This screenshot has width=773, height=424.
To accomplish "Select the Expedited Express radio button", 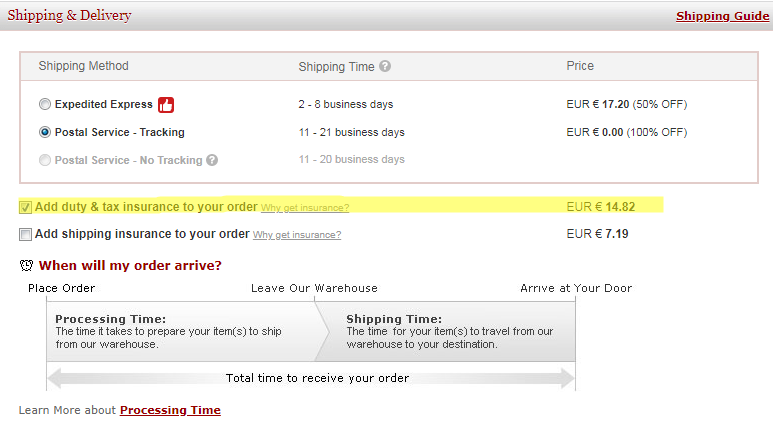I will tap(45, 104).
